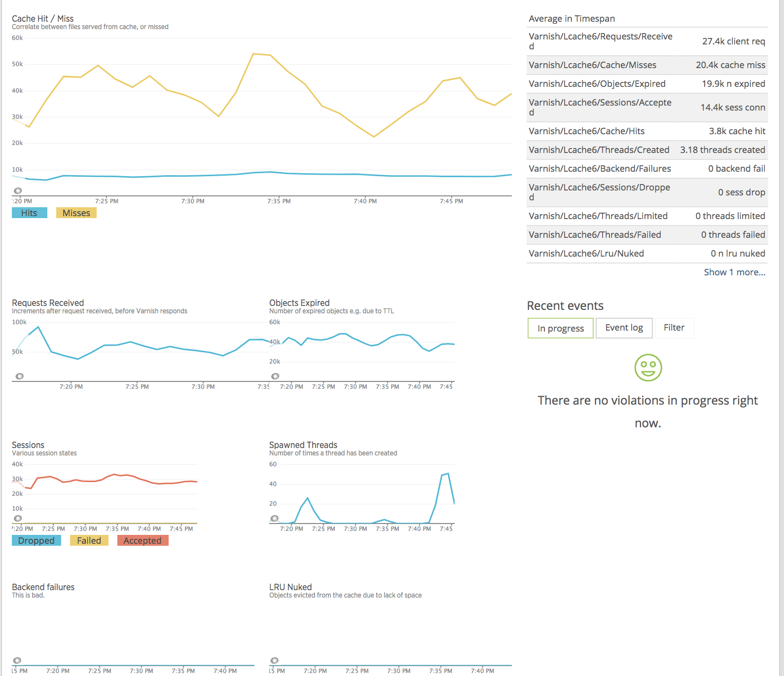Open the Cache Hit / Miss chart title
The image size is (784, 676).
[x=43, y=19]
